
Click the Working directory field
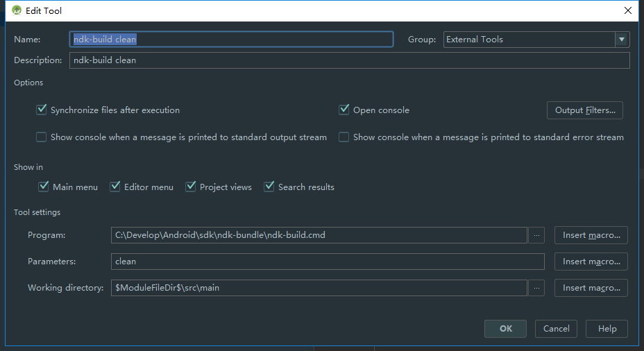pos(319,288)
